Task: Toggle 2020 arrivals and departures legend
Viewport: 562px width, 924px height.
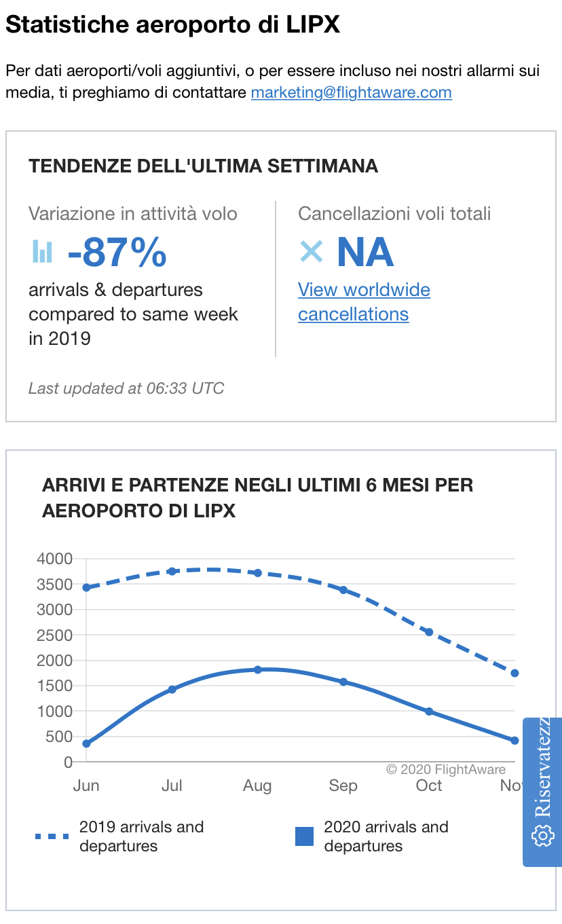Action: 386,836
